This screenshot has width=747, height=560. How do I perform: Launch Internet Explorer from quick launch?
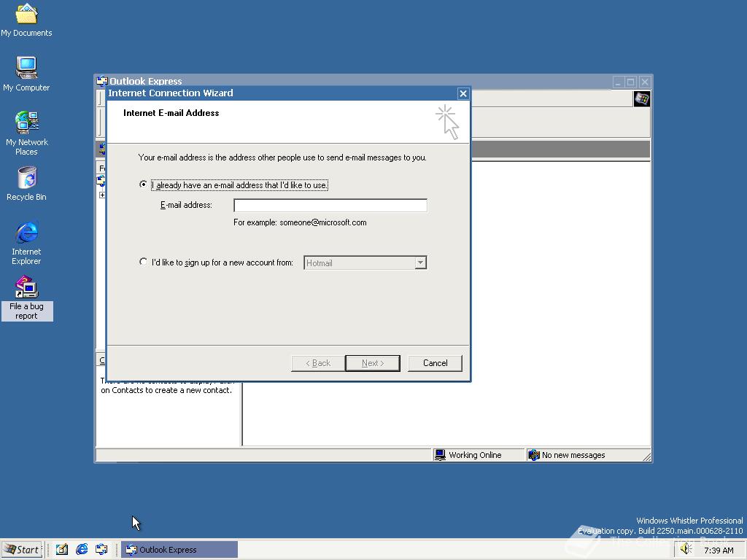(x=82, y=550)
